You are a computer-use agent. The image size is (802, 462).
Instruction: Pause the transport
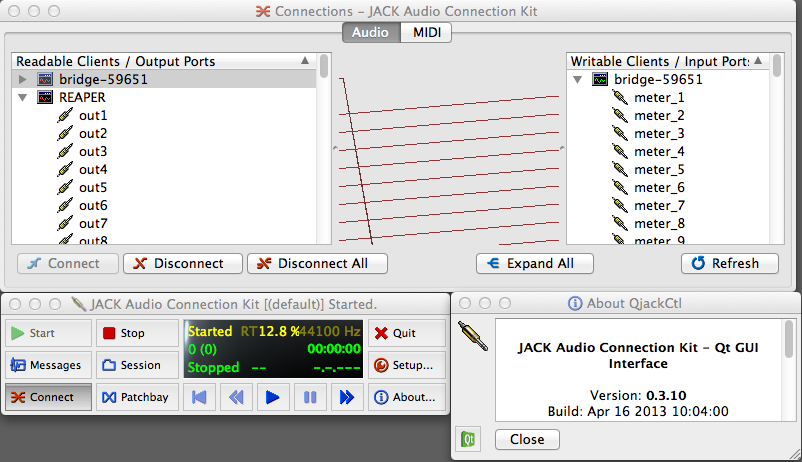tap(310, 397)
